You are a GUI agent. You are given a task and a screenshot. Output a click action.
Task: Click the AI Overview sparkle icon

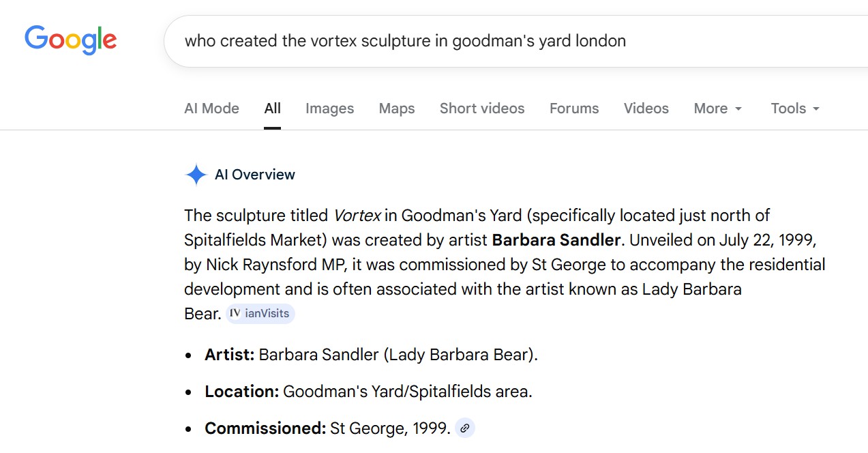pyautogui.click(x=196, y=175)
